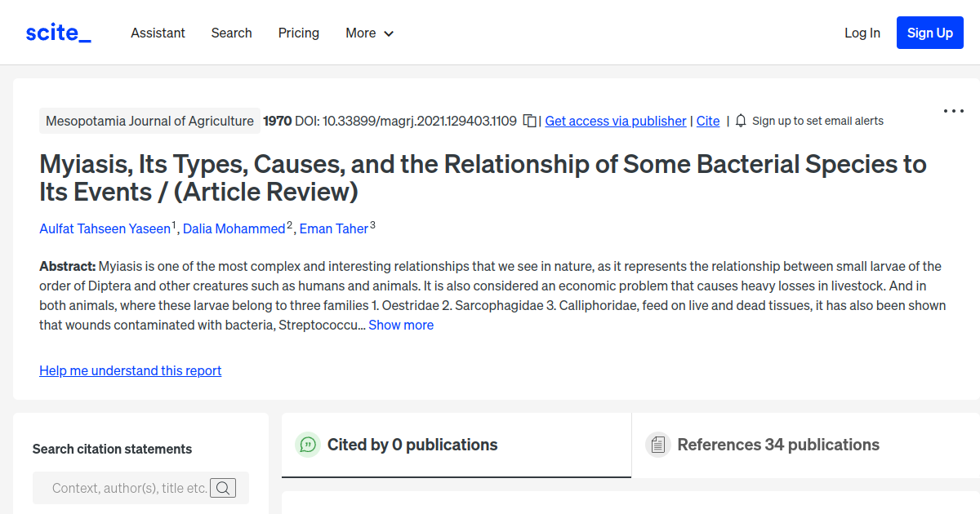Open author profile of Aulfat Tahseen Yaseen
Image resolution: width=980 pixels, height=514 pixels.
(105, 228)
